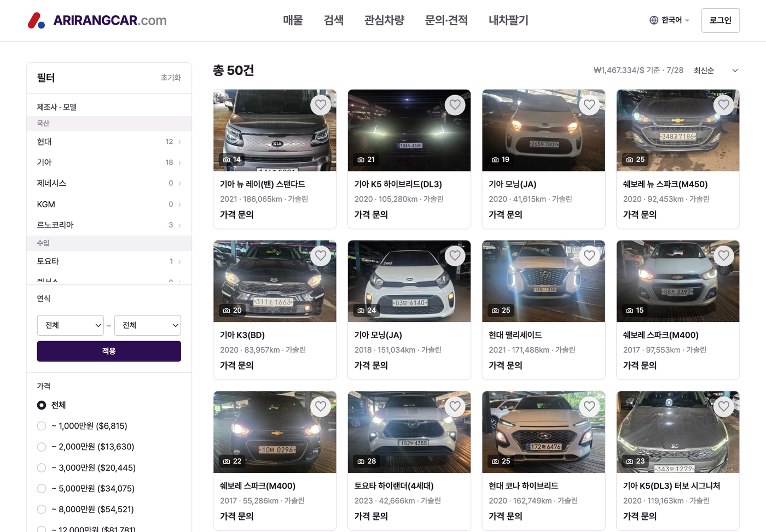Open the 쉐보레 뉴 스파크(M450) car photo
The height and width of the screenshot is (532, 766).
[x=678, y=130]
